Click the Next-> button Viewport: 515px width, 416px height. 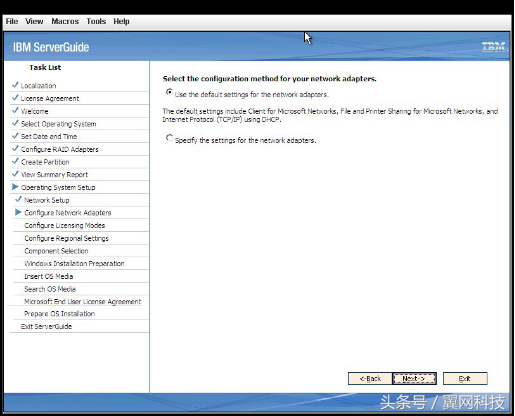(414, 379)
